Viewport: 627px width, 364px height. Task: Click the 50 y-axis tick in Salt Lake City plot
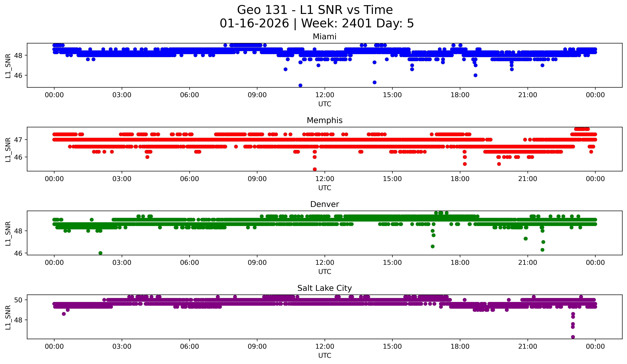(18, 300)
